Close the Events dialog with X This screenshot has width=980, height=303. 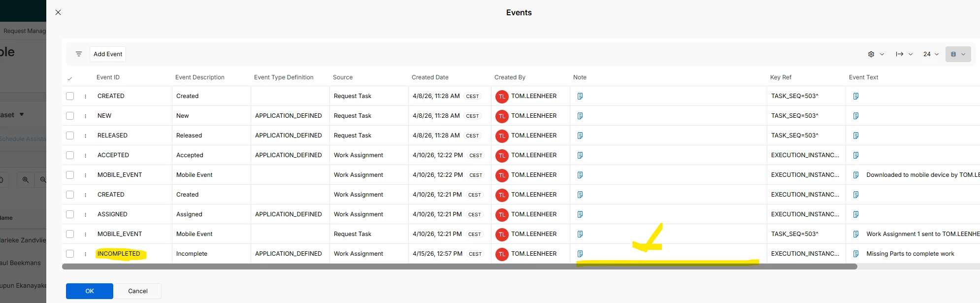tap(58, 12)
